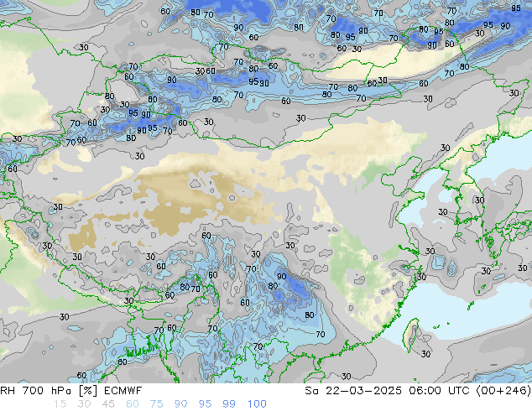
Task: Select the legend value '15'
Action: click(60, 404)
